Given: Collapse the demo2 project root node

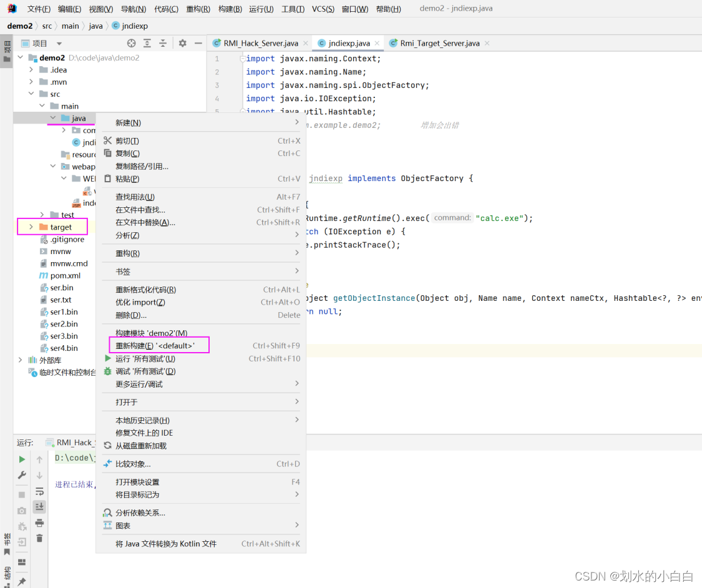Looking at the screenshot, I should [20, 57].
